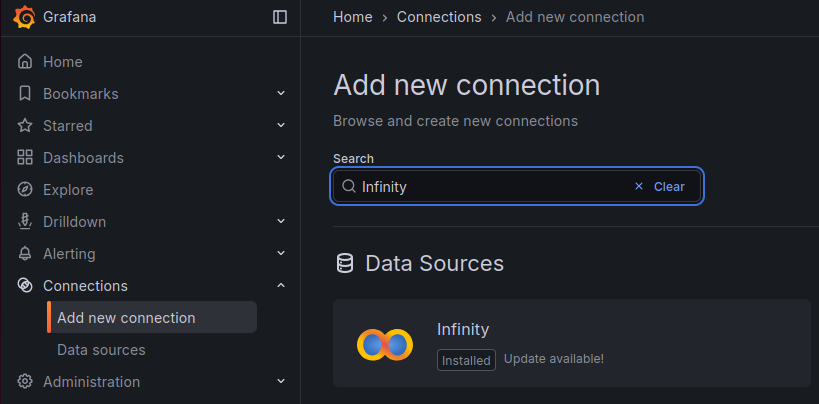819x404 pixels.
Task: Click the Infinity plugin logo
Action: pos(385,344)
